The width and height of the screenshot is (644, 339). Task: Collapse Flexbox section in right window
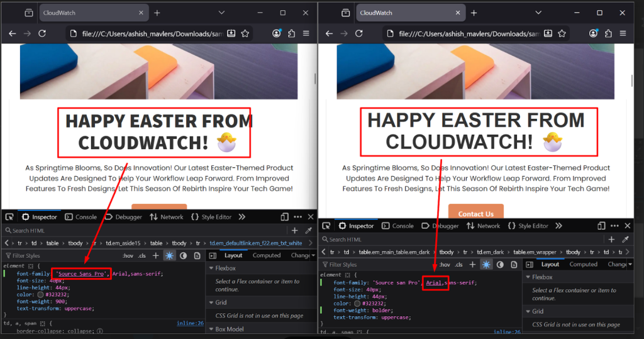(528, 277)
